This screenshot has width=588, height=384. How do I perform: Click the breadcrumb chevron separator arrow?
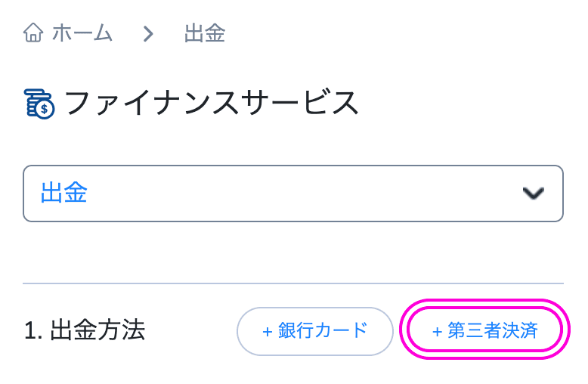pos(148,34)
